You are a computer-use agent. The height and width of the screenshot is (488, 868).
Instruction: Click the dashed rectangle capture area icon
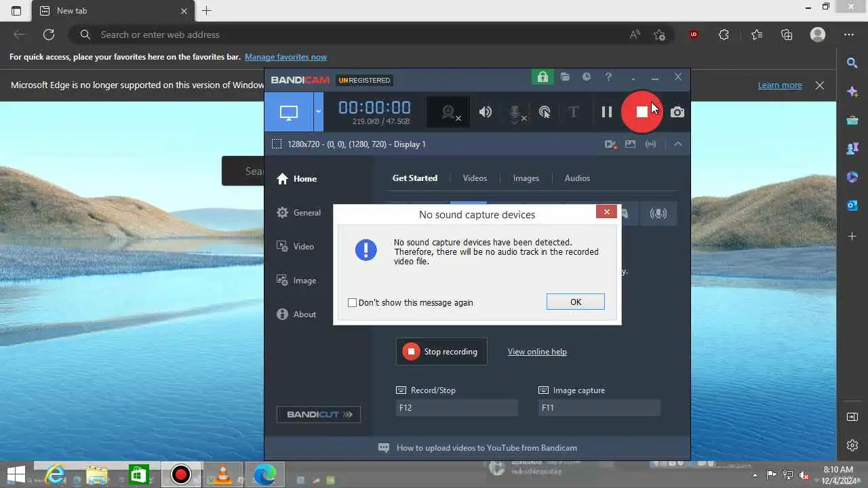click(x=277, y=144)
